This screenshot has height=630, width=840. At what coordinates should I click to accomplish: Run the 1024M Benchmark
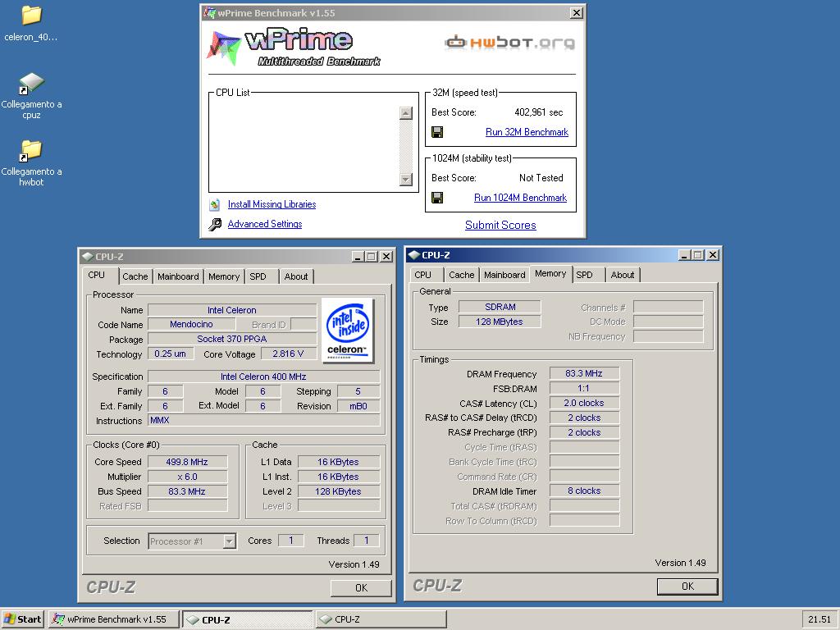(x=520, y=198)
